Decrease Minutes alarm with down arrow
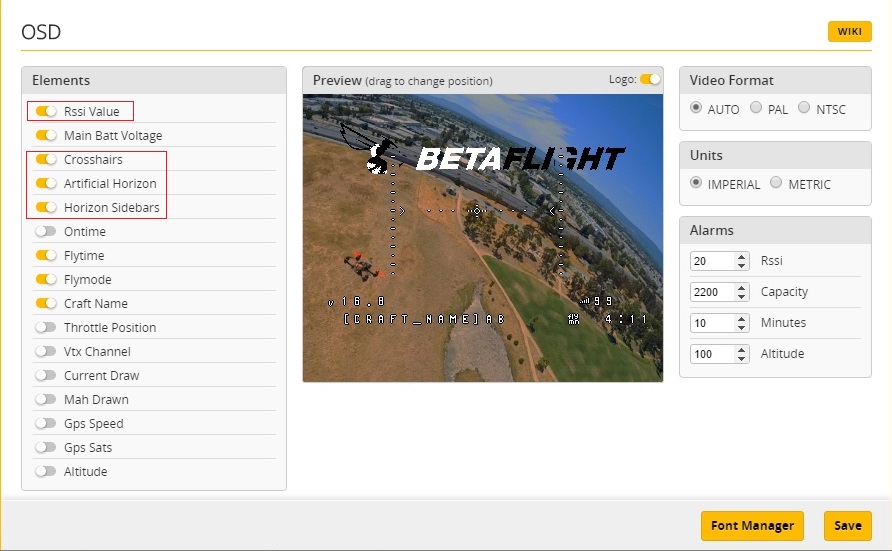 pyautogui.click(x=741, y=328)
